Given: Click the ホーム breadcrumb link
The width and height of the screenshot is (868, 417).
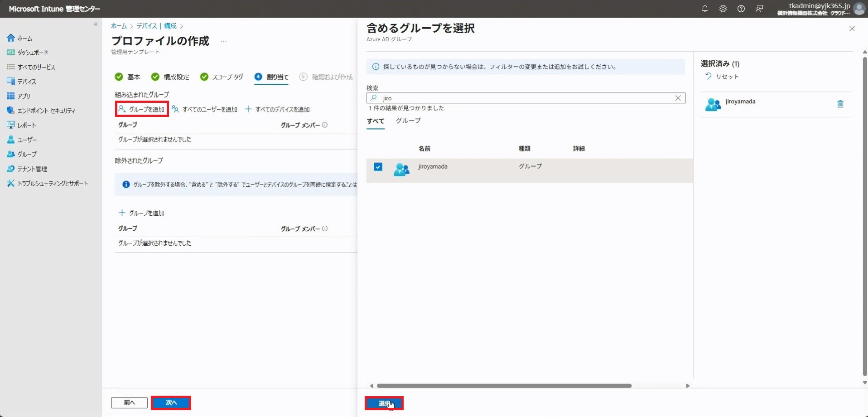Looking at the screenshot, I should [x=119, y=26].
